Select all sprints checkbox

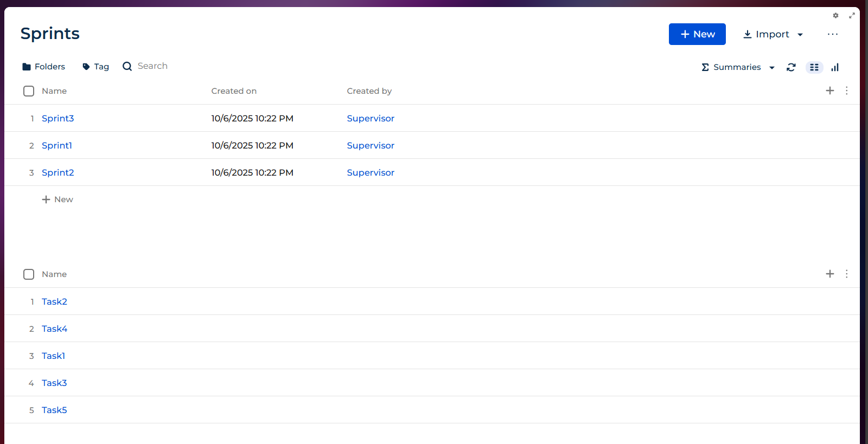pos(29,91)
